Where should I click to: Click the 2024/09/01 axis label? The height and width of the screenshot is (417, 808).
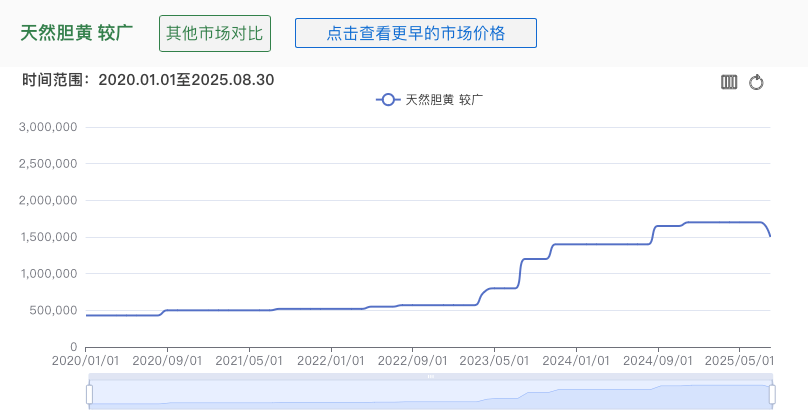pos(658,360)
